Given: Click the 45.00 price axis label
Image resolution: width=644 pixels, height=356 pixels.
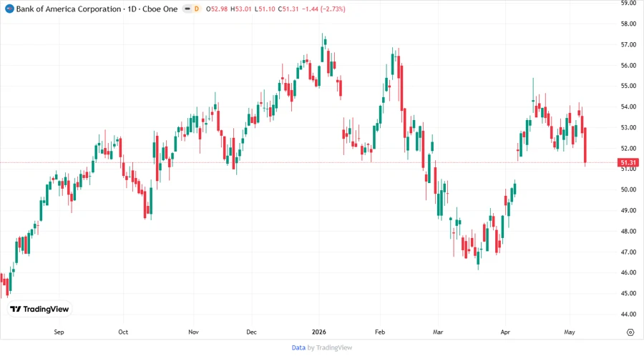Looking at the screenshot, I should click(628, 293).
